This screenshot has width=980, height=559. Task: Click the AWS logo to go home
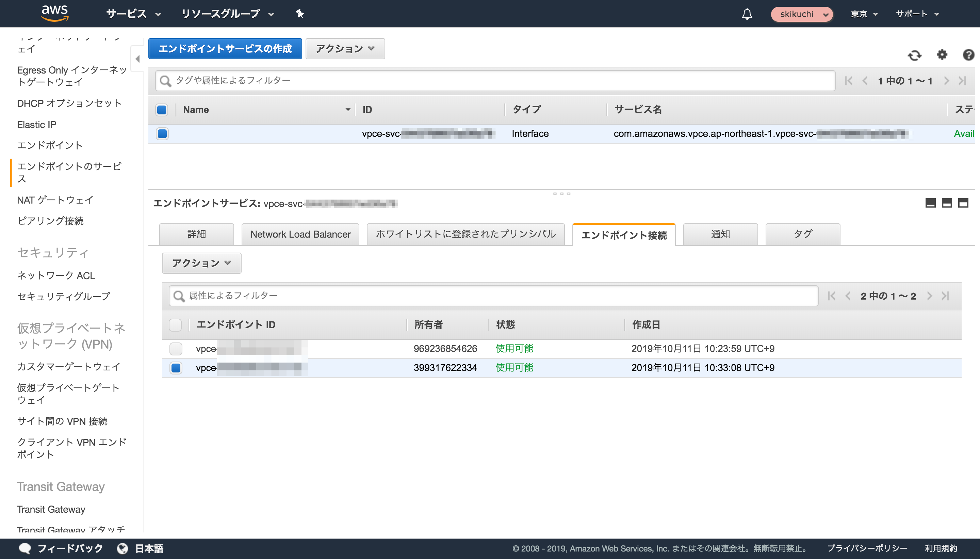pos(54,13)
